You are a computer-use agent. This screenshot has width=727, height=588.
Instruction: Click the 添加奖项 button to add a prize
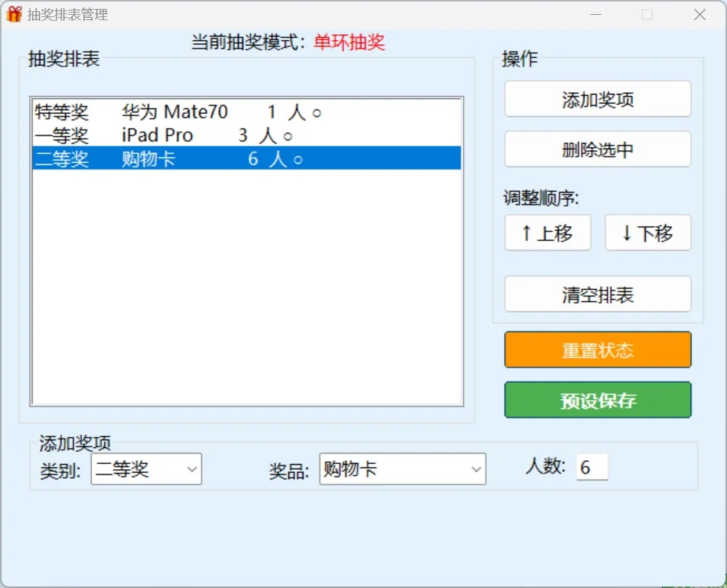tap(597, 99)
